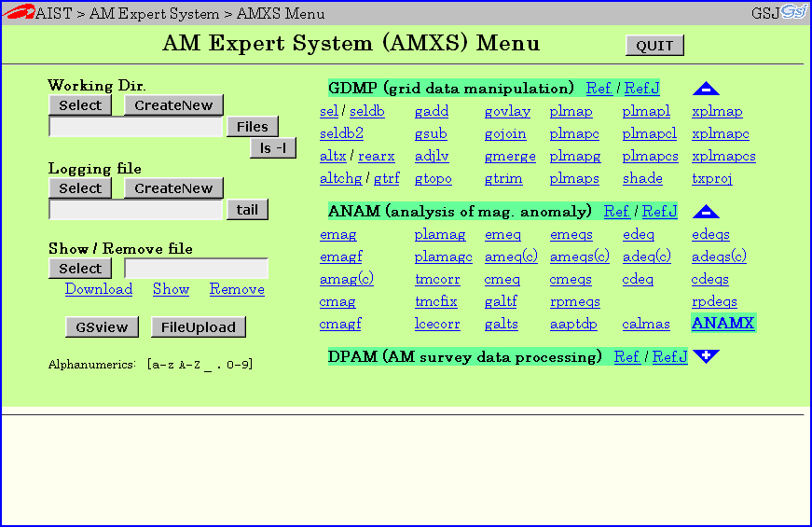Click the Download link

(x=99, y=289)
